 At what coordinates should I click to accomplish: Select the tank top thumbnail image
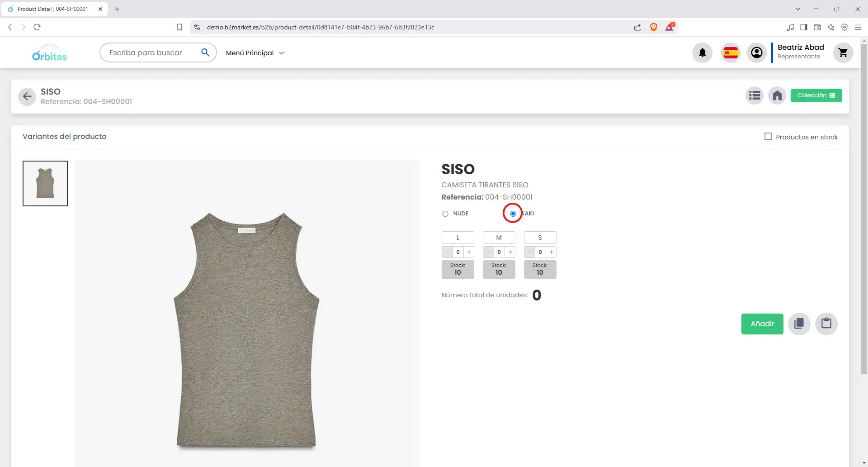pyautogui.click(x=45, y=183)
